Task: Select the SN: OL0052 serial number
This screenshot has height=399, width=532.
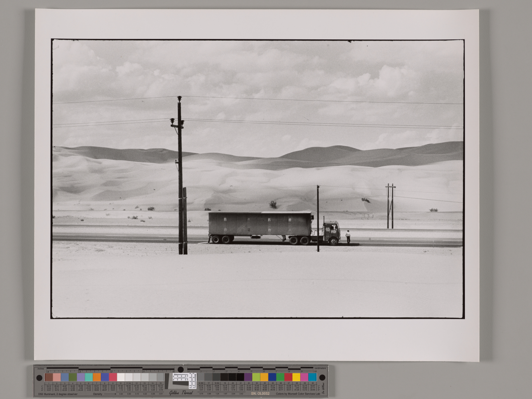Action: click(260, 393)
